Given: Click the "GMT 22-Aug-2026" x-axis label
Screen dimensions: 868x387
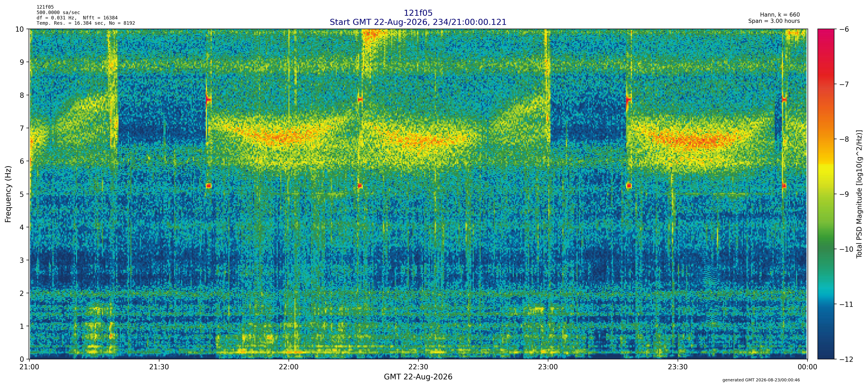Looking at the screenshot, I should (418, 377).
